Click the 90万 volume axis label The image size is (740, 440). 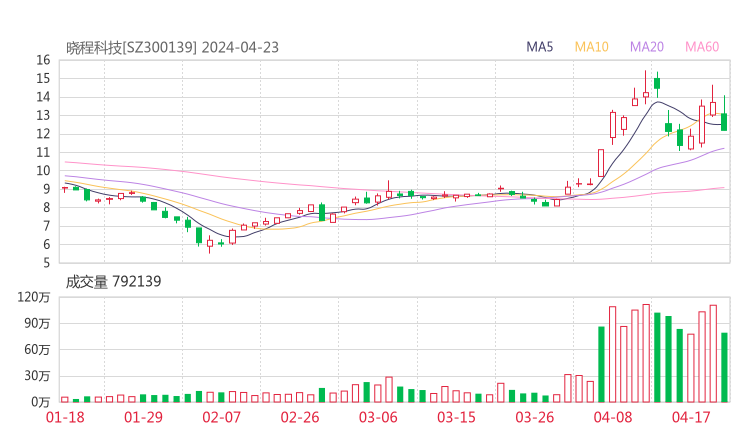[x=37, y=324]
